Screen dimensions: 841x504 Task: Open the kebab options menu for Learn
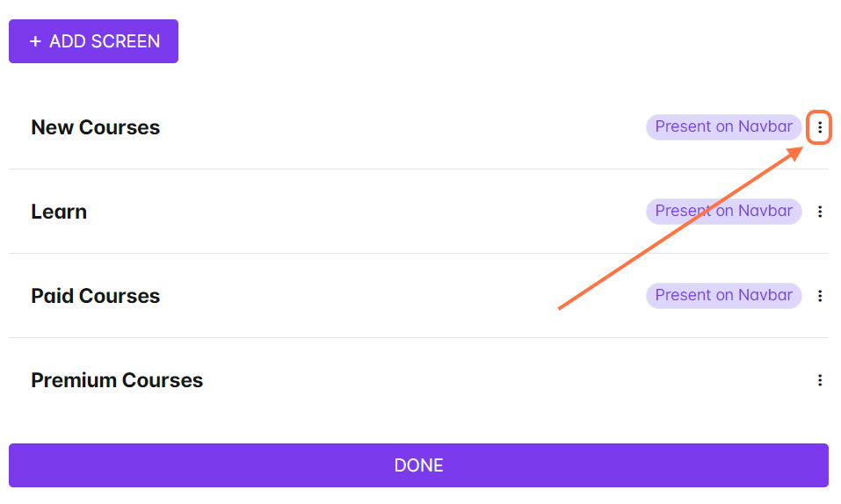820,212
